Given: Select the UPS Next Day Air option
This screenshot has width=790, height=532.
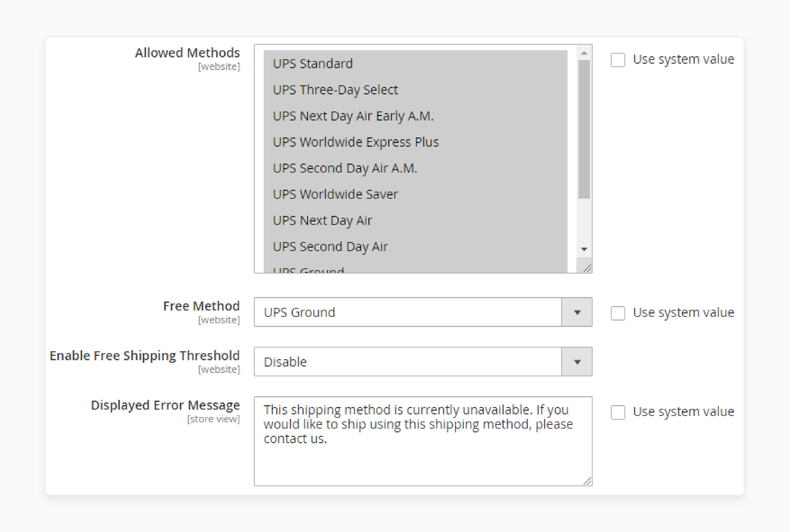Looking at the screenshot, I should (415, 220).
